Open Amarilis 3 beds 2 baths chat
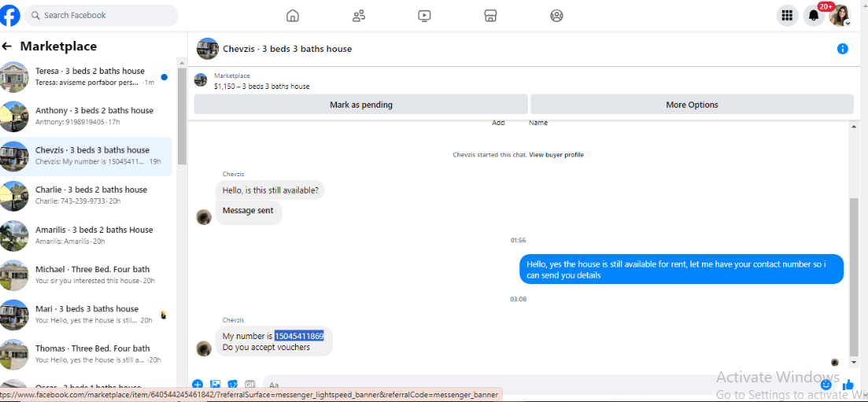Viewport: 868px width, 402px height. pyautogui.click(x=86, y=234)
